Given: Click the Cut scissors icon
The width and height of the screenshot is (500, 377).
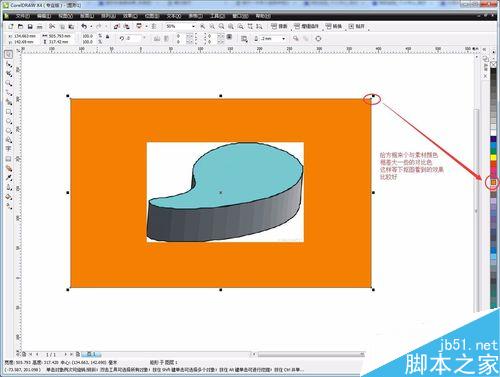Looking at the screenshot, I should [x=52, y=26].
